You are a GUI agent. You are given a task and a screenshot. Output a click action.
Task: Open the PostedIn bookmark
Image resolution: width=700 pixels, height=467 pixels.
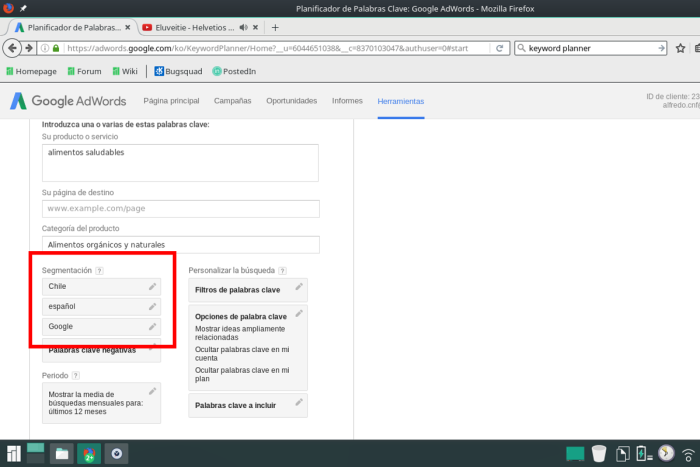coord(234,71)
